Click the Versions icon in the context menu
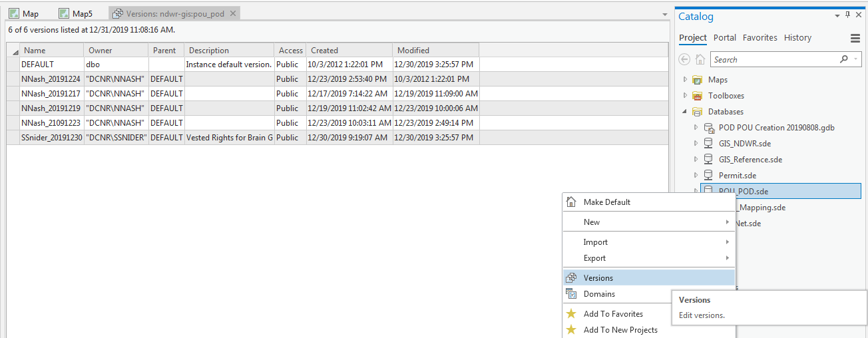Screen dimensions: 868x338 pos(571,278)
